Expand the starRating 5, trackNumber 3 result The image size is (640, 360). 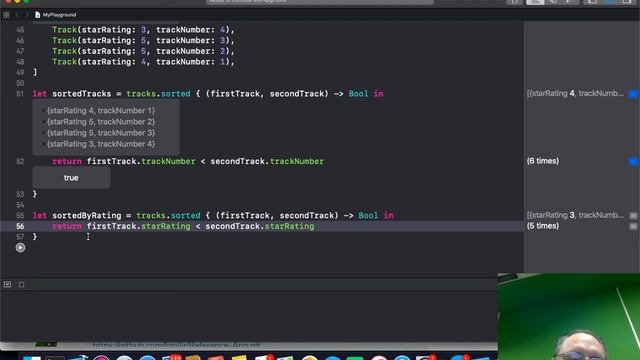coord(44,133)
